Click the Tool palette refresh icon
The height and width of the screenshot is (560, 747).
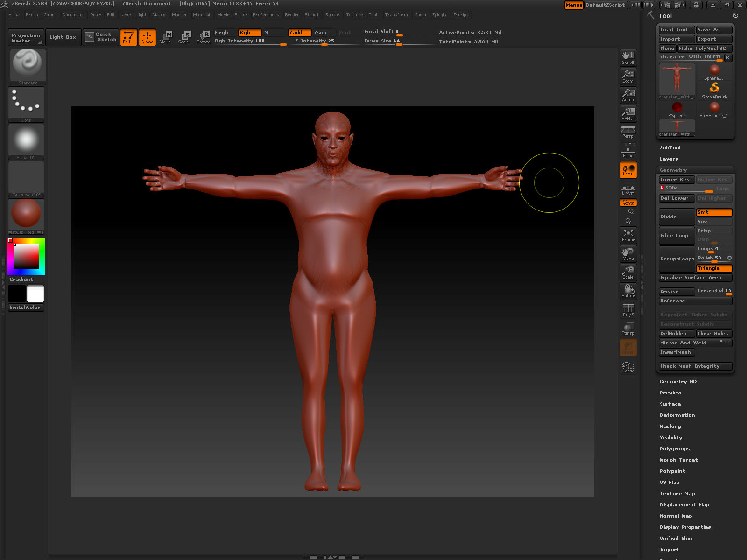click(x=736, y=16)
